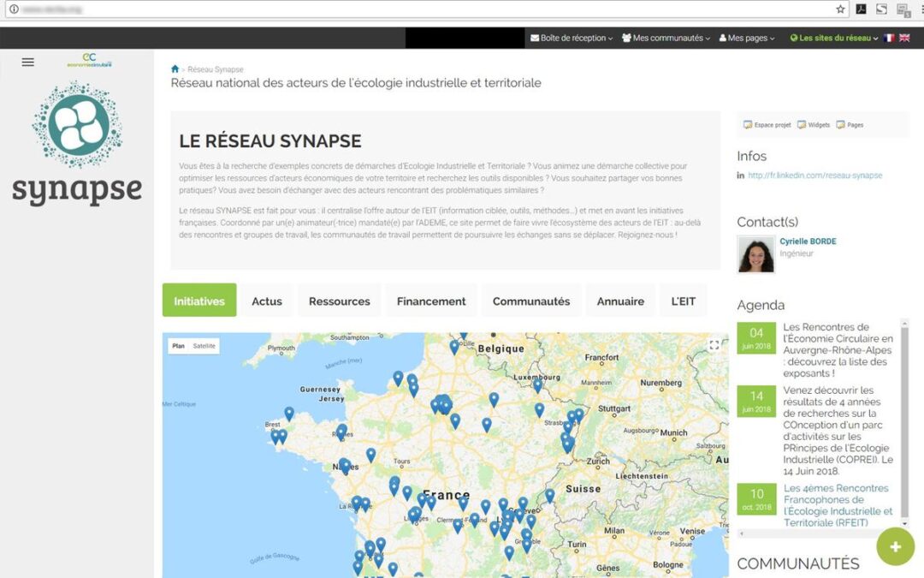Open the Communautés tab
The image size is (924, 578).
(x=531, y=301)
